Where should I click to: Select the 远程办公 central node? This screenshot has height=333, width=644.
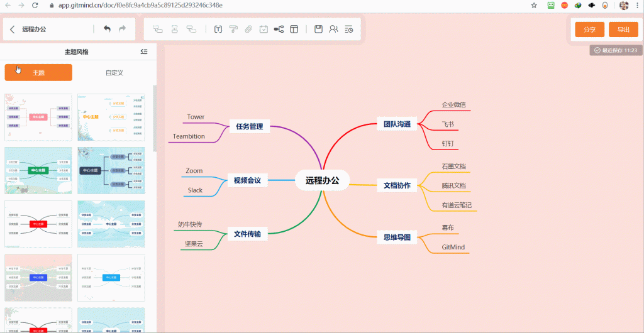tap(322, 180)
